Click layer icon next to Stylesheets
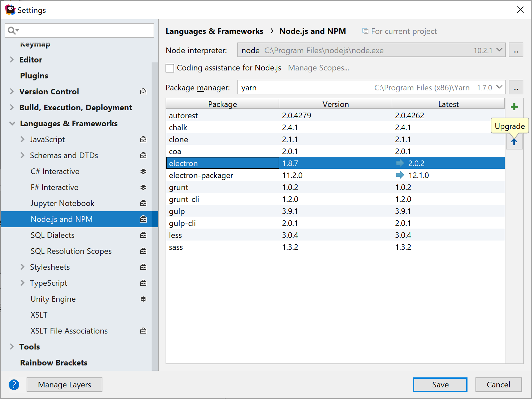Image resolution: width=532 pixels, height=399 pixels. [143, 267]
